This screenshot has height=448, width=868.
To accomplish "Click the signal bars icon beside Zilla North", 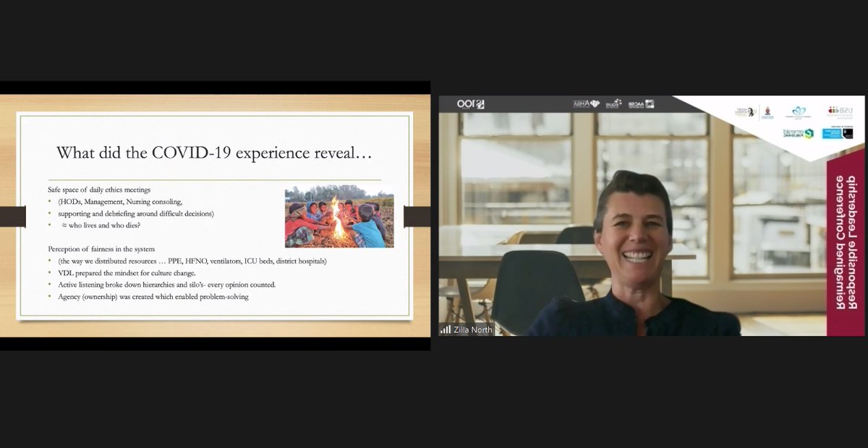I will tap(446, 329).
